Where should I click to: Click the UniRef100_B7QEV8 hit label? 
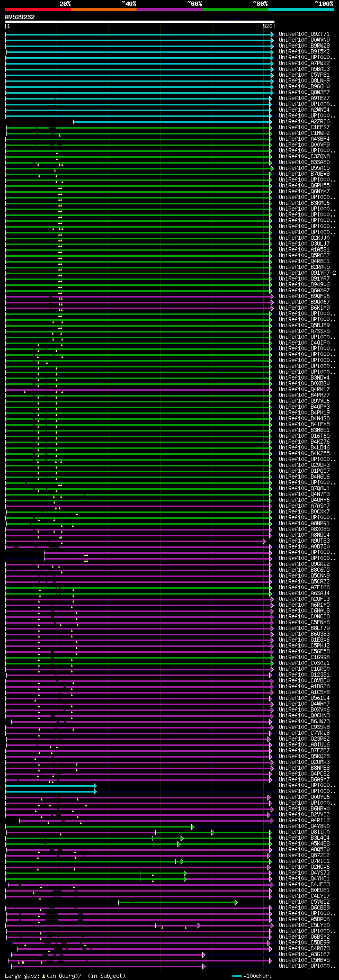tap(304, 174)
